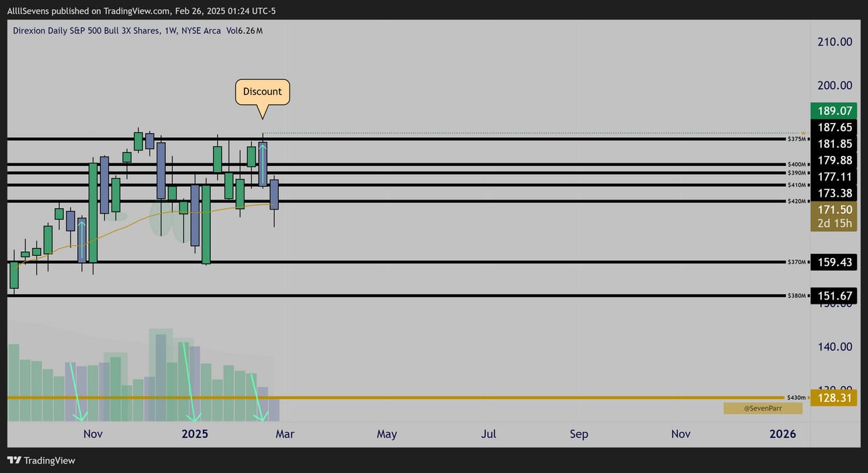Click the @SevenParr tag
Screen dimensions: 868x473
coord(763,408)
